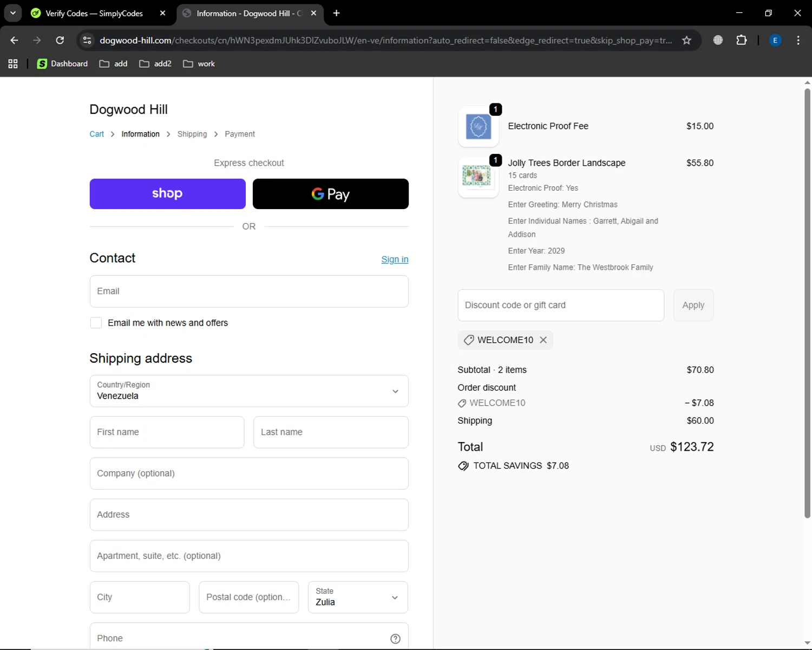The height and width of the screenshot is (650, 812).
Task: Open the Dashboard bookmark
Action: click(x=62, y=64)
